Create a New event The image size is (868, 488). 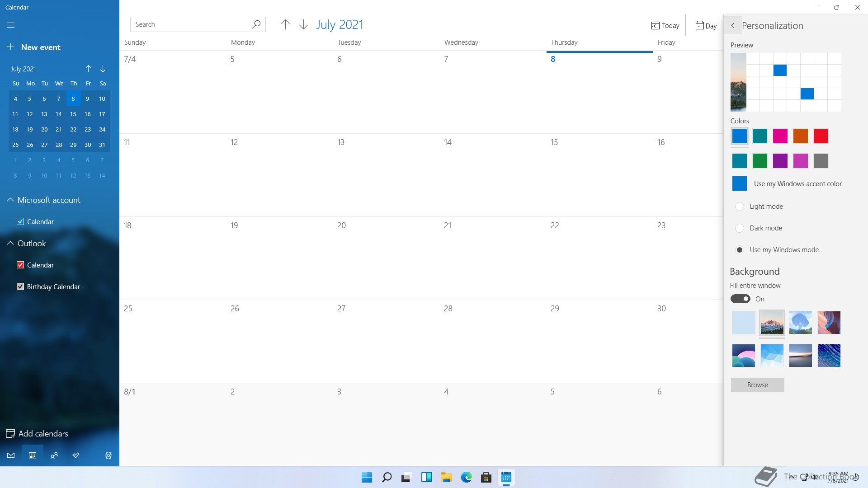click(34, 47)
